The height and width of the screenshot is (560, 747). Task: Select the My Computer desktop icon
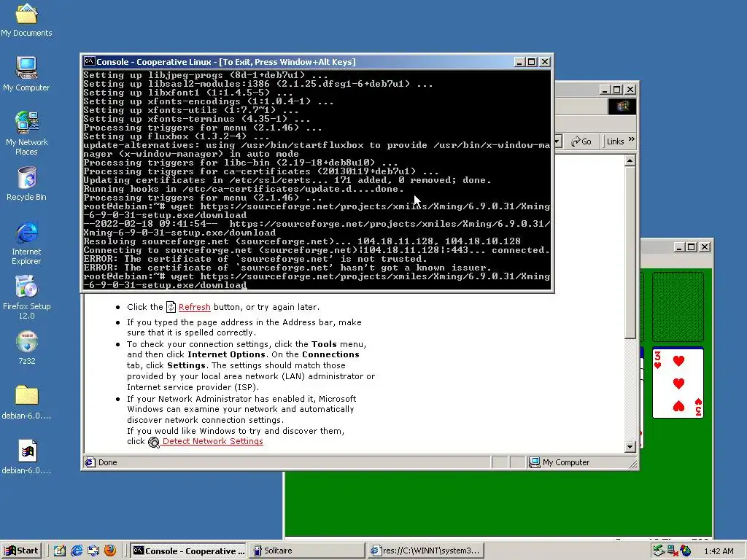pos(26,74)
